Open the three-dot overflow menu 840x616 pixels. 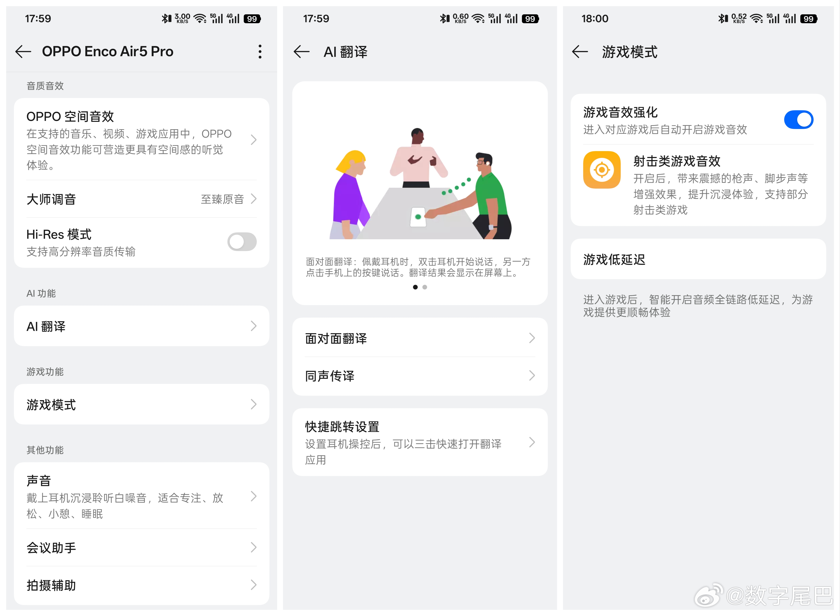[x=260, y=52]
